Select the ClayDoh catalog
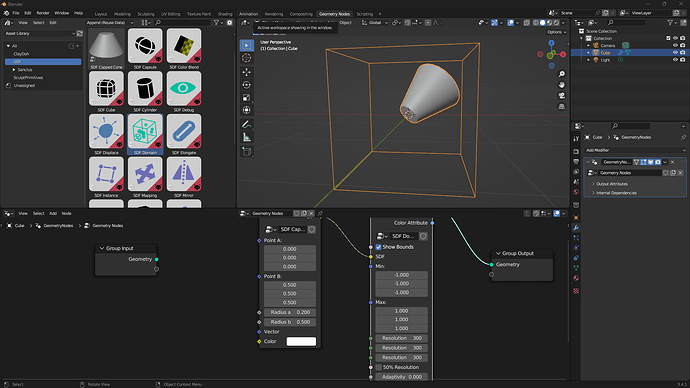 coord(21,54)
